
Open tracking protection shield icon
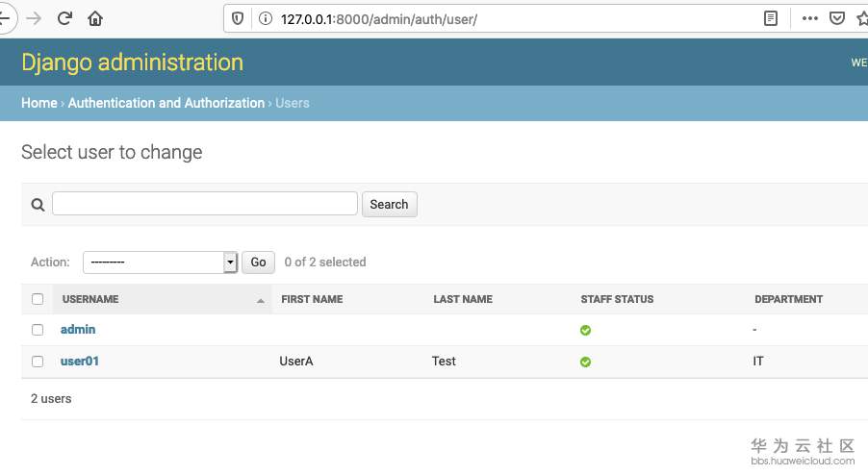pos(238,19)
